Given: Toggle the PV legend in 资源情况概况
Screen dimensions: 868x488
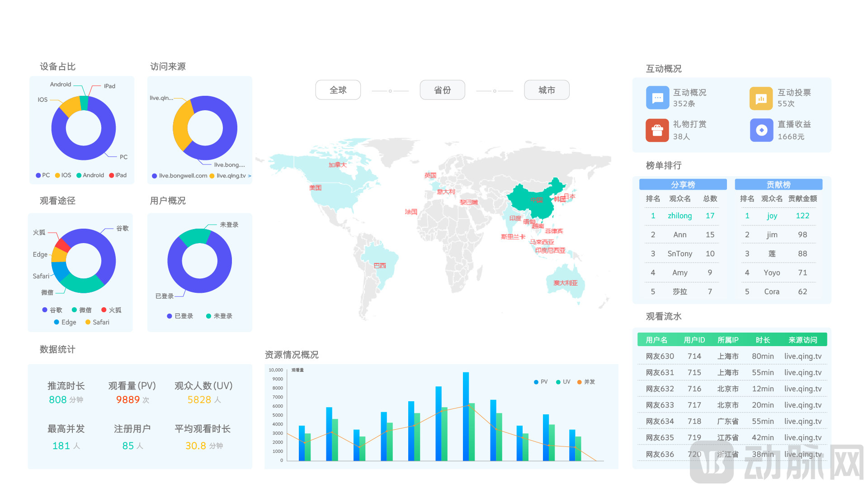Looking at the screenshot, I should (x=541, y=382).
